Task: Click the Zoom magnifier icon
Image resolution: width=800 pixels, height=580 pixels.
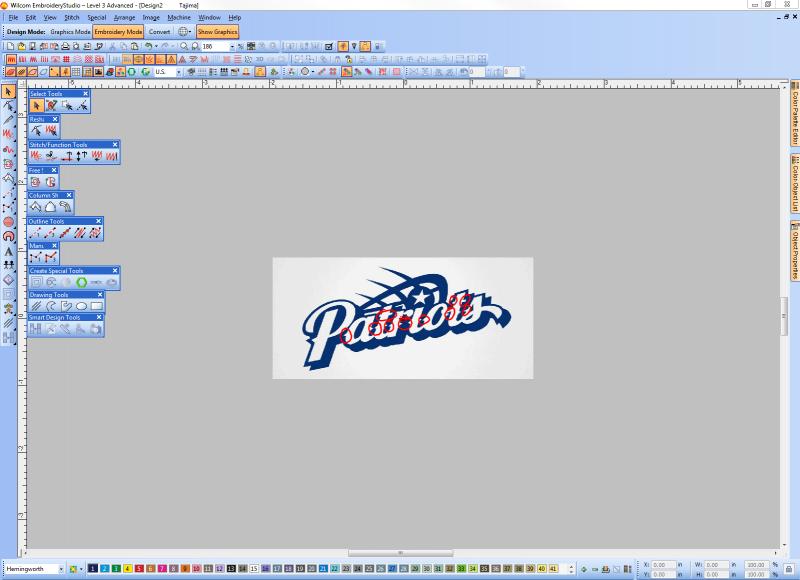Action: click(x=184, y=46)
